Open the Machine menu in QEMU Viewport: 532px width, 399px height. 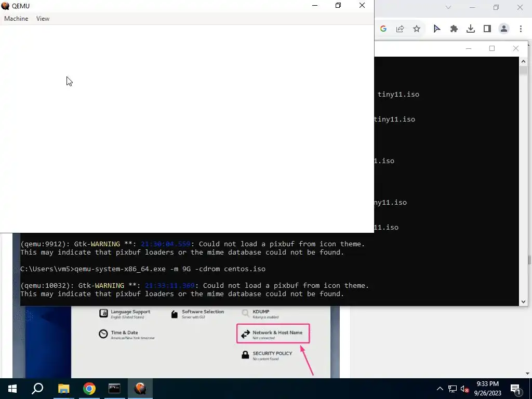click(16, 19)
